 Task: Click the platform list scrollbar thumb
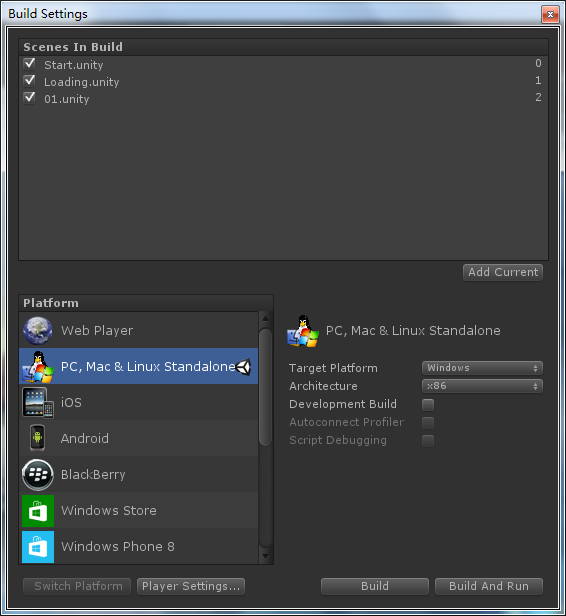[266, 387]
